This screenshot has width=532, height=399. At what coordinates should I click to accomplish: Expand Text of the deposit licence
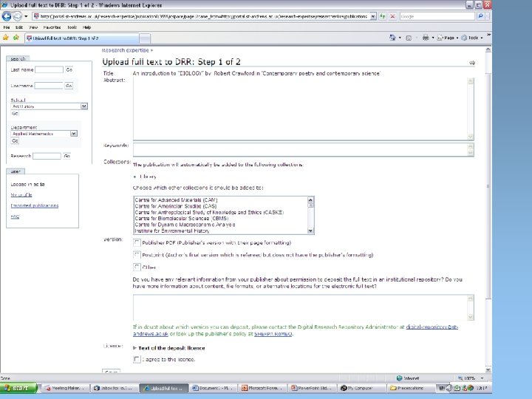coord(169,348)
